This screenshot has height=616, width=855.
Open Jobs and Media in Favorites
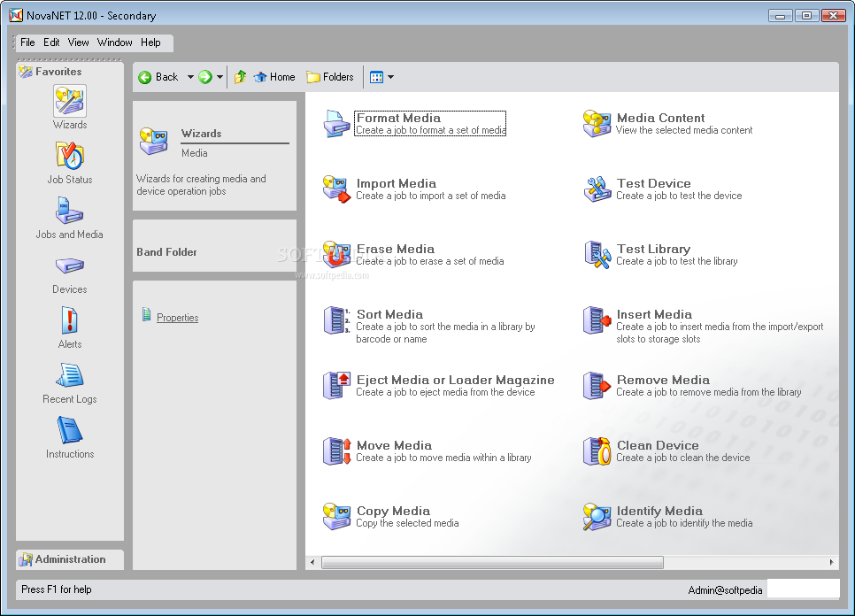point(70,210)
